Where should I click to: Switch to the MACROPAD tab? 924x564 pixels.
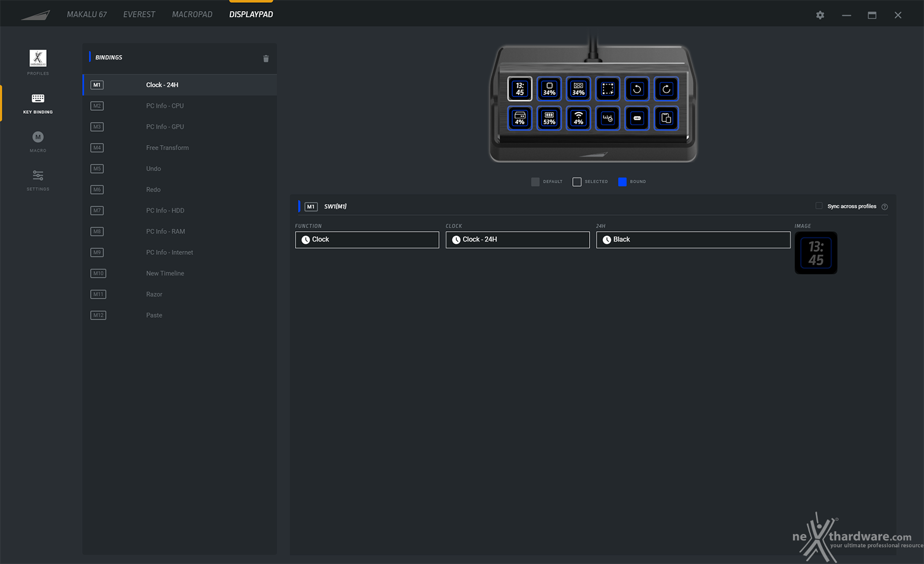point(192,14)
